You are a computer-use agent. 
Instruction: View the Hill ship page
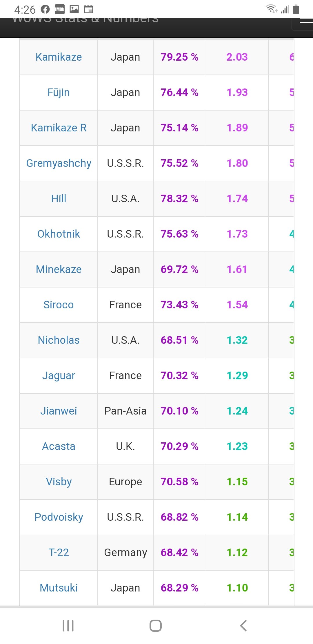[59, 199]
